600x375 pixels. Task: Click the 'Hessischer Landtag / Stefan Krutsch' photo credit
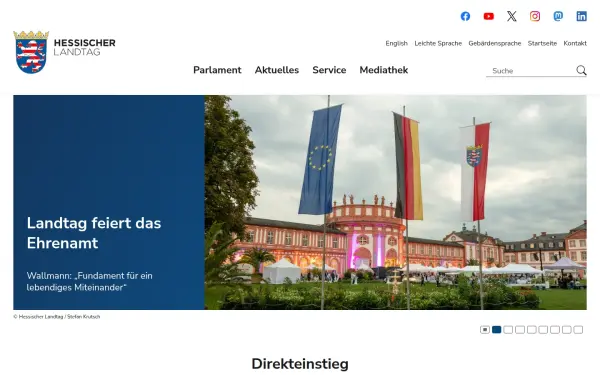(57, 317)
